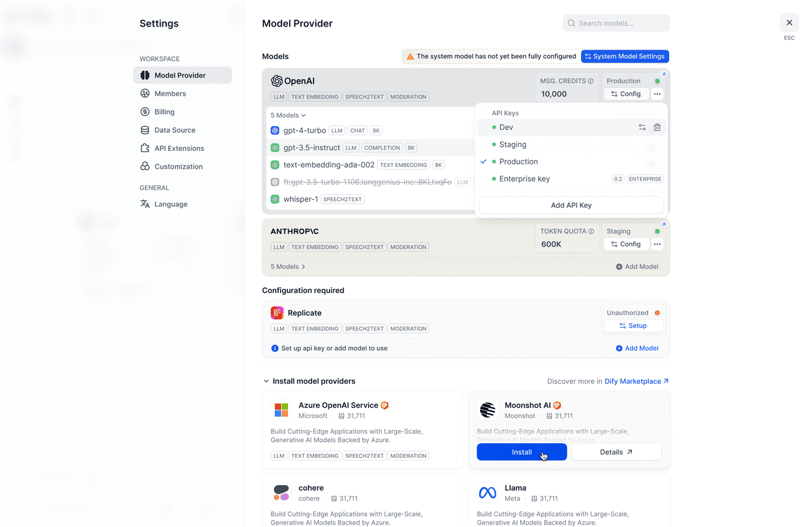
Task: Delete the Dev API key via trash icon
Action: tap(657, 127)
